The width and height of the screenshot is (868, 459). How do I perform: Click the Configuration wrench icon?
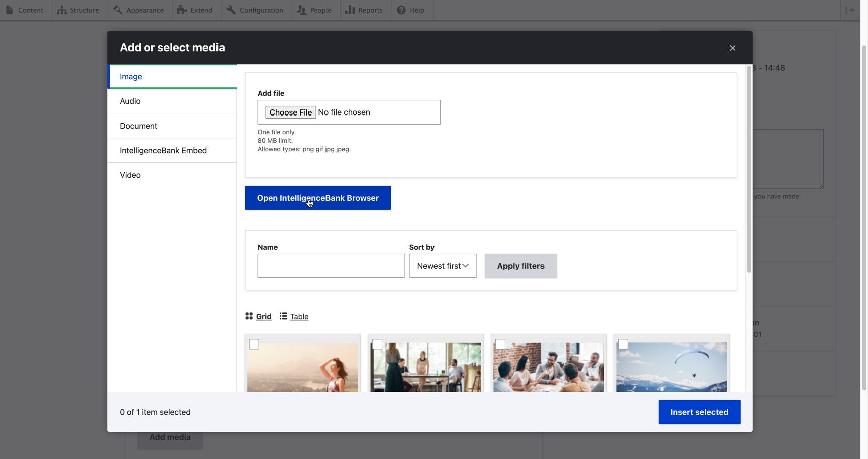(x=231, y=10)
